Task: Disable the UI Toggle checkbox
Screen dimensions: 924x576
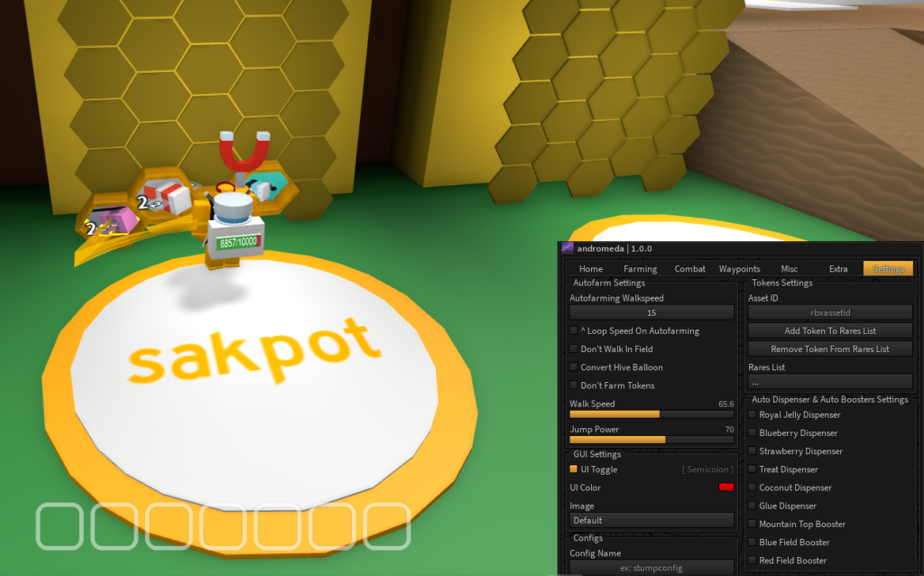Action: pos(573,469)
